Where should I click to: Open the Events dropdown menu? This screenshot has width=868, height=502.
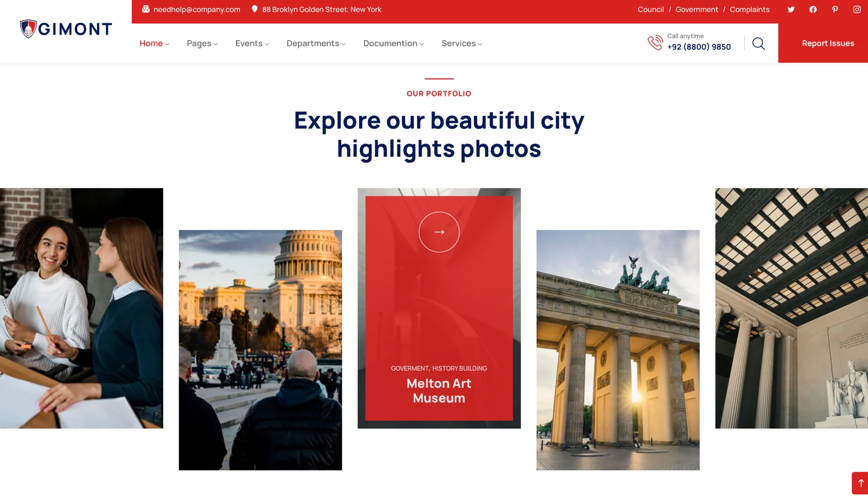point(252,43)
